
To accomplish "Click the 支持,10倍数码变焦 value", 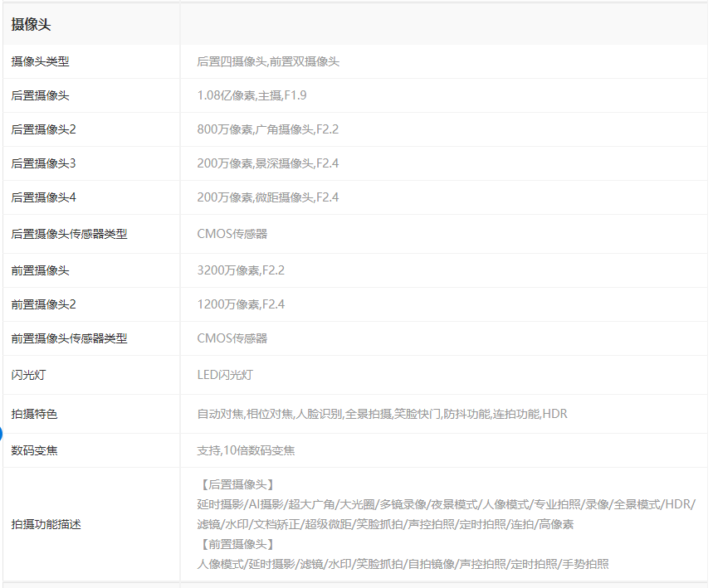I will click(246, 450).
